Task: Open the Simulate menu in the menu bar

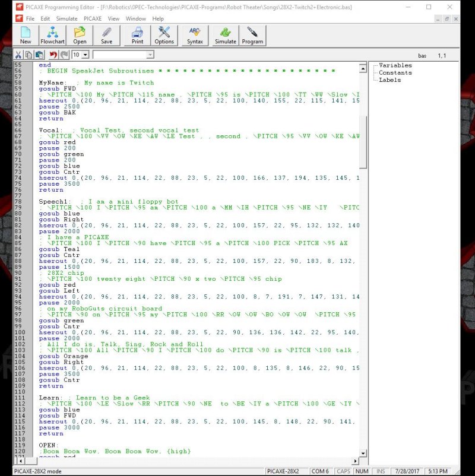Action: tap(66, 18)
